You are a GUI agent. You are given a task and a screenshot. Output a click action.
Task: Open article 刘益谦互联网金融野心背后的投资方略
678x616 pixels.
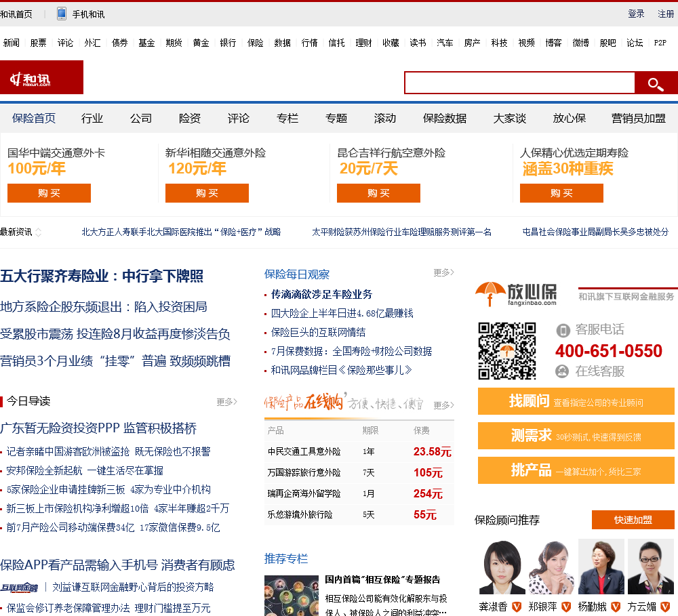133,587
